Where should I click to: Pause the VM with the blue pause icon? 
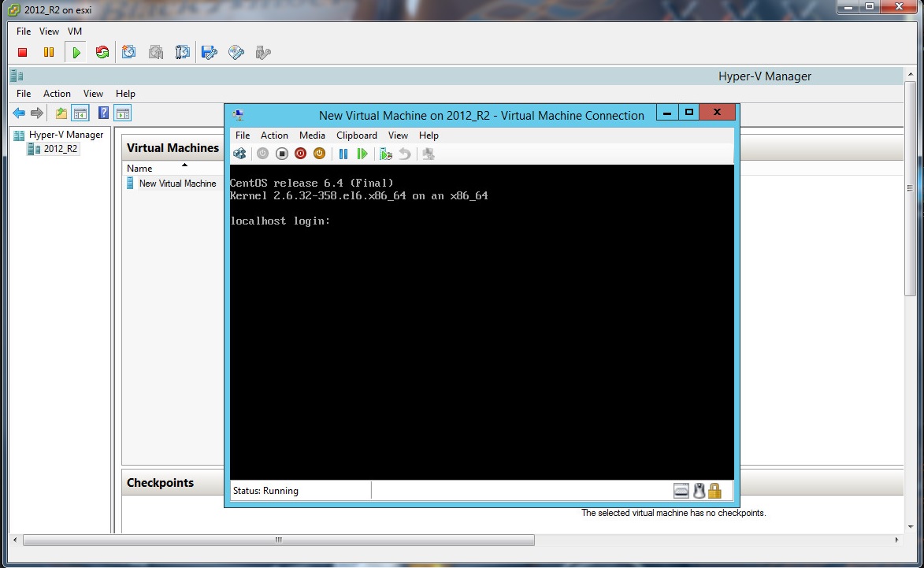point(343,154)
